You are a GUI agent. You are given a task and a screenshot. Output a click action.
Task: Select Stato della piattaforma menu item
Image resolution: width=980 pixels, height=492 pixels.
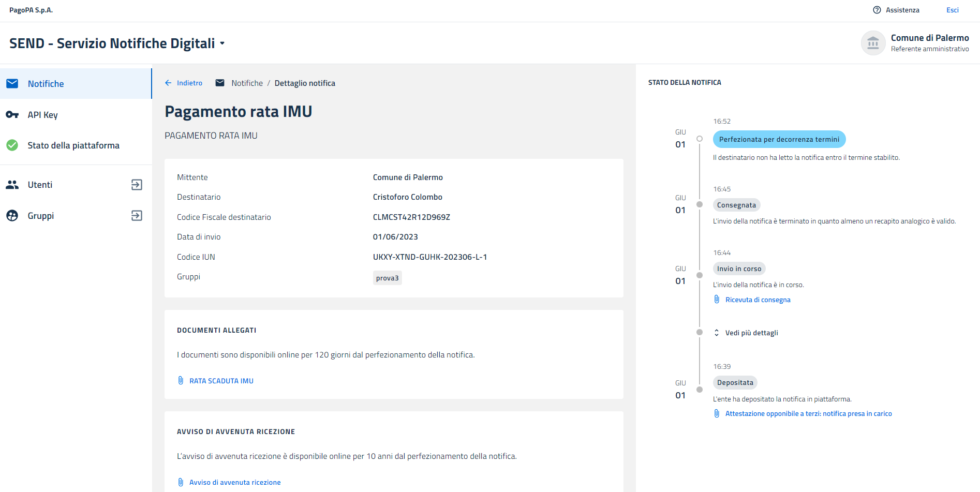point(73,145)
